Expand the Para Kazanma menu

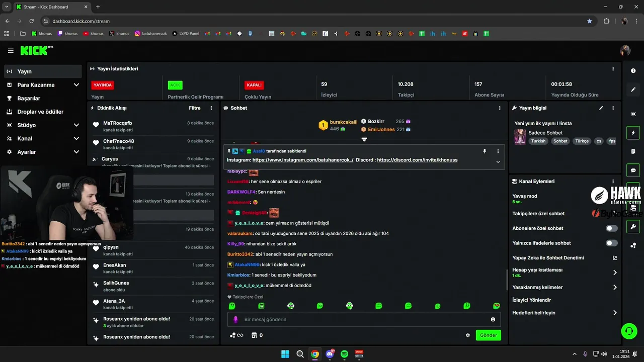tap(76, 85)
